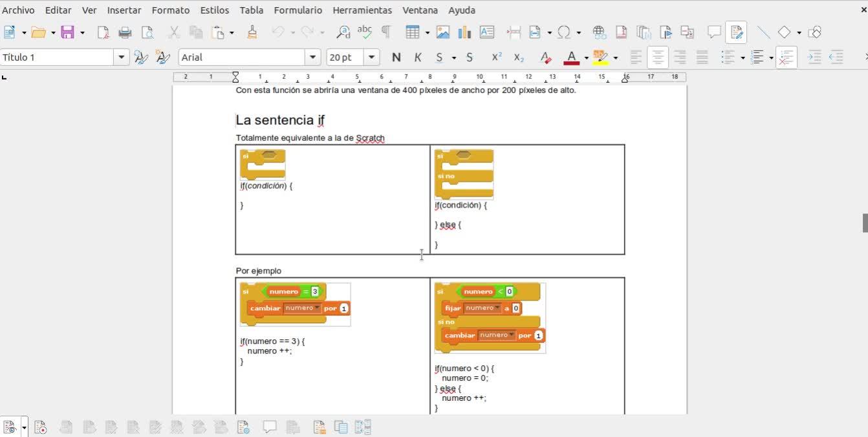The height and width of the screenshot is (437, 868).
Task: Save the document with the floppy icon
Action: (68, 32)
